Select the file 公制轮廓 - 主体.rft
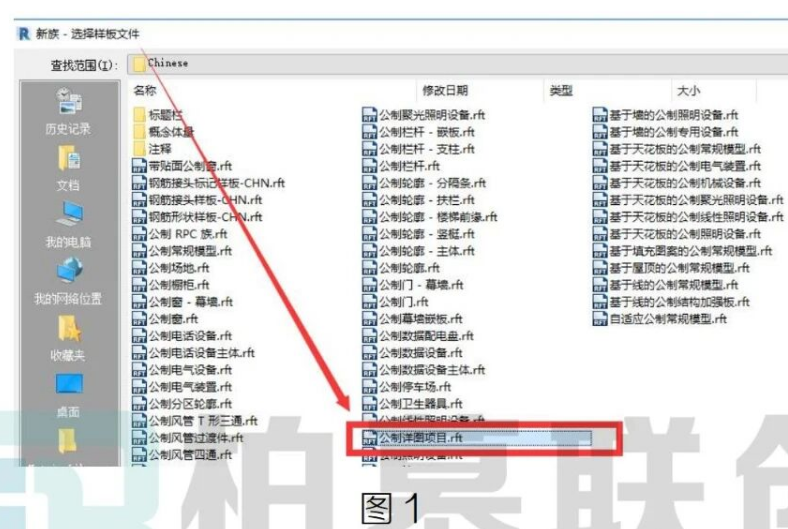 click(x=419, y=251)
